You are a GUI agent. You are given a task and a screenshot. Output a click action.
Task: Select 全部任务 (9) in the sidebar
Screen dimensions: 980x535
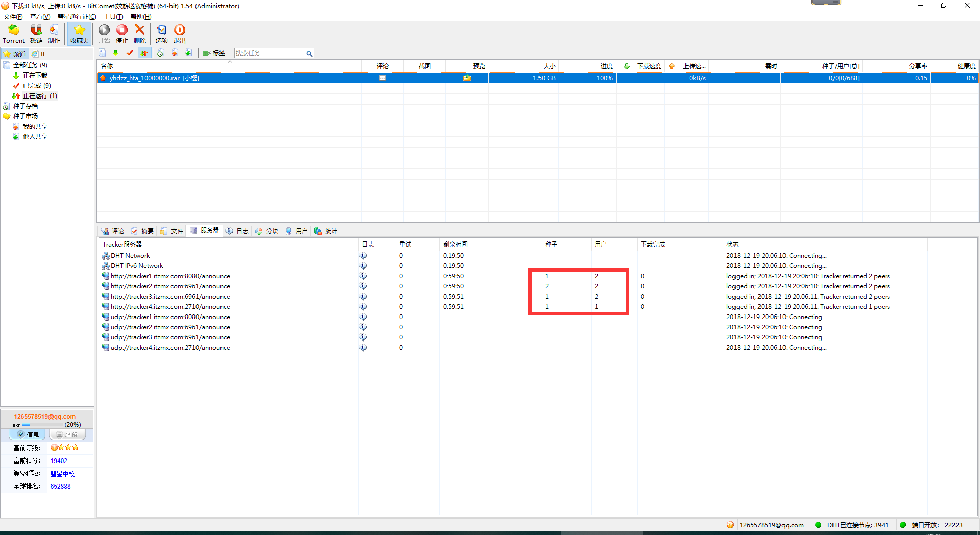coord(30,65)
